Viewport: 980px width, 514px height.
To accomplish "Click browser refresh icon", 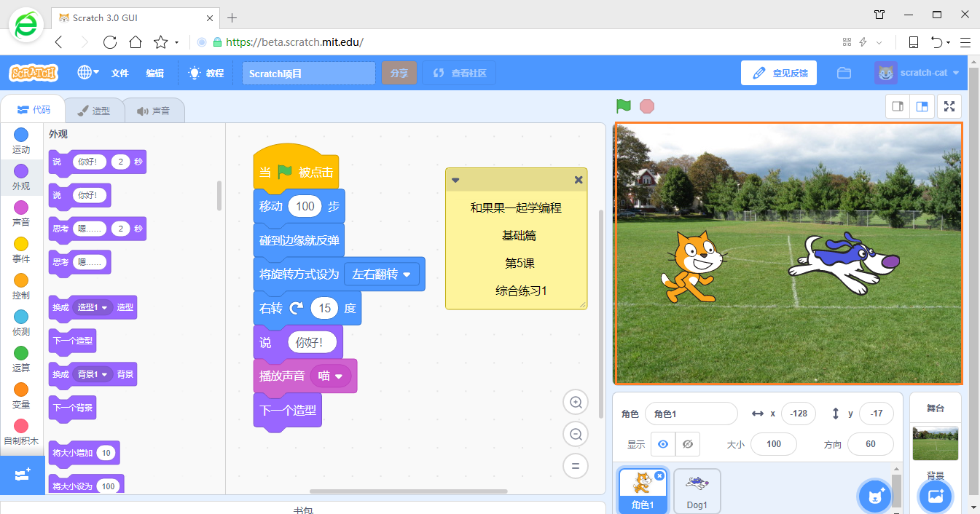I will tap(109, 42).
